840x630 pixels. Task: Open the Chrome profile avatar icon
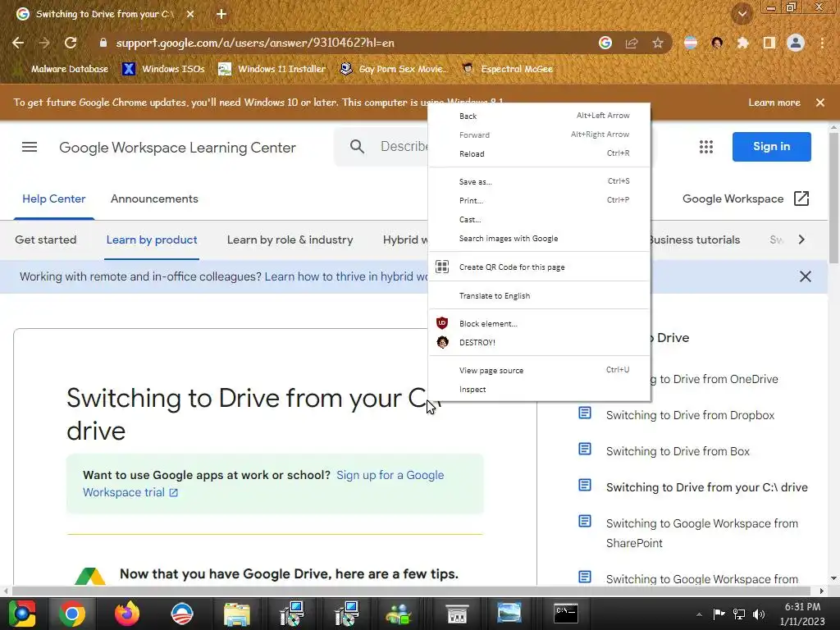[x=796, y=43]
